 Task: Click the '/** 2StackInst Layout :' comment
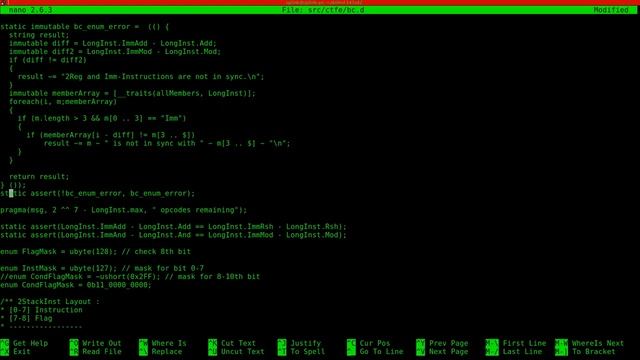[50, 302]
